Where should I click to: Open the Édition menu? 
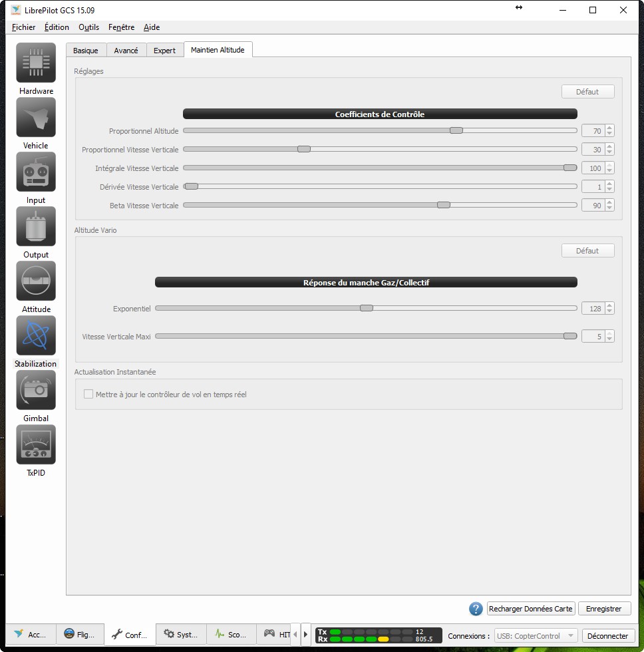(x=57, y=27)
